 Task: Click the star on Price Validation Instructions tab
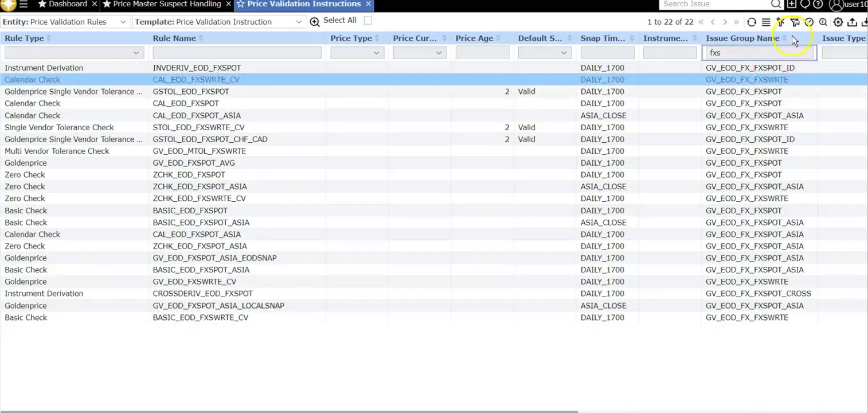pyautogui.click(x=241, y=4)
